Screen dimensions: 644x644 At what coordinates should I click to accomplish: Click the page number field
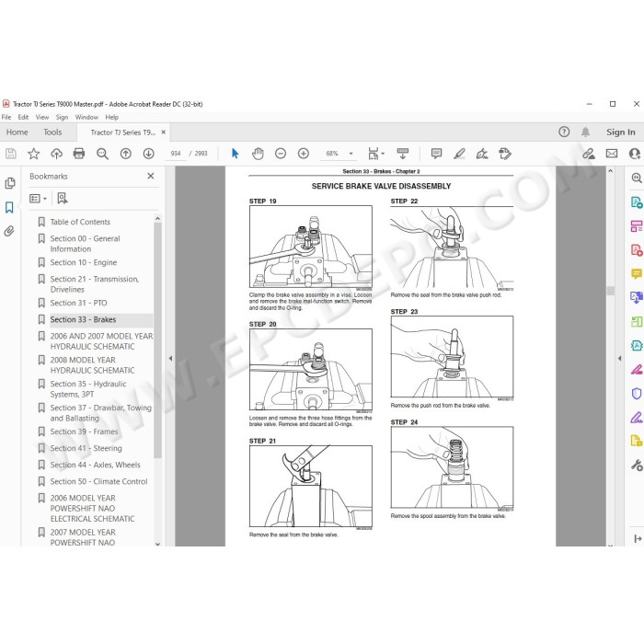tap(176, 154)
